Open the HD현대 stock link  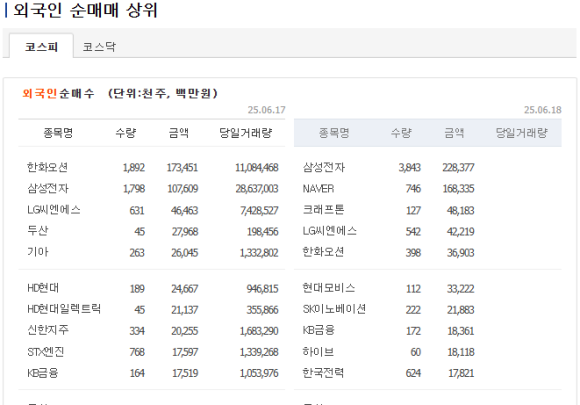[43, 288]
